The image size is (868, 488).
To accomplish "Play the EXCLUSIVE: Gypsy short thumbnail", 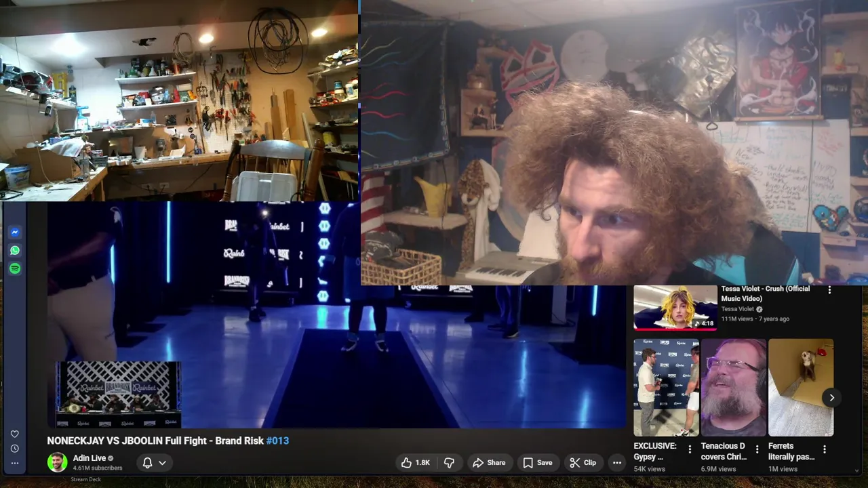I will tap(666, 388).
